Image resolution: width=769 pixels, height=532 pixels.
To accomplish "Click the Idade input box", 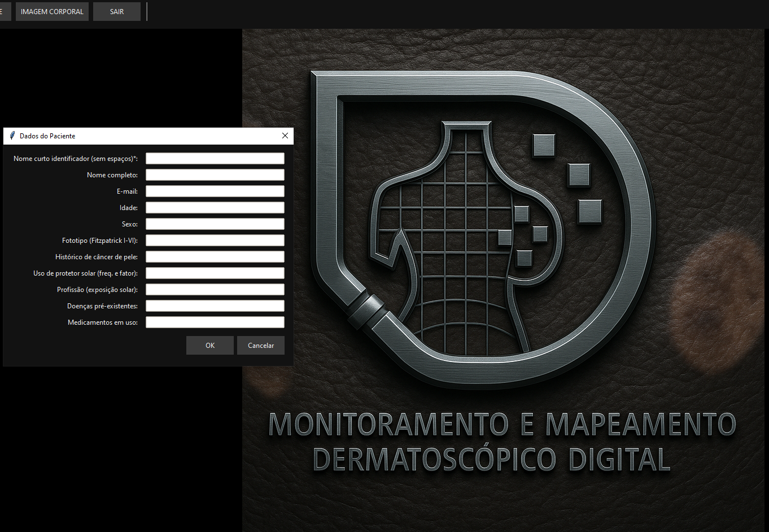I will point(215,207).
